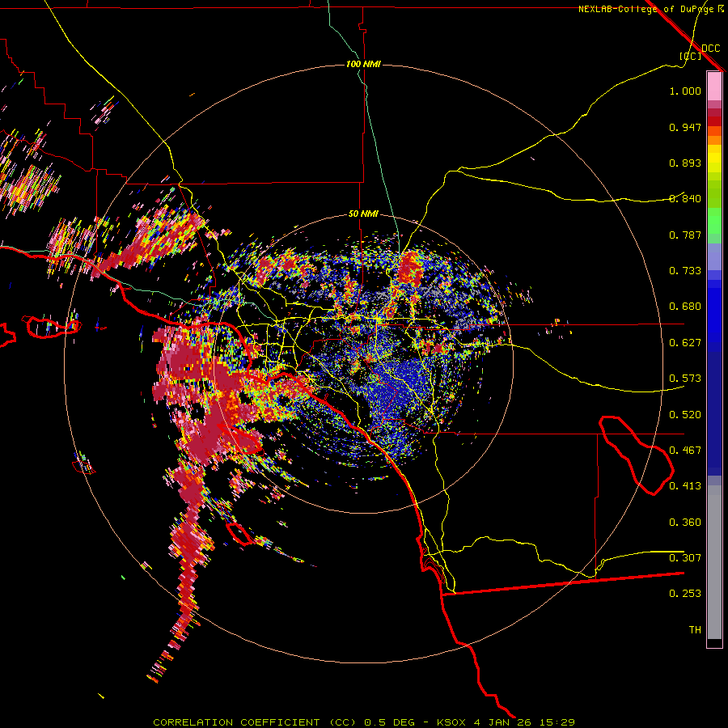This screenshot has width=728, height=728.
Task: Select the 100 NMI range ring label
Action: pyautogui.click(x=363, y=64)
